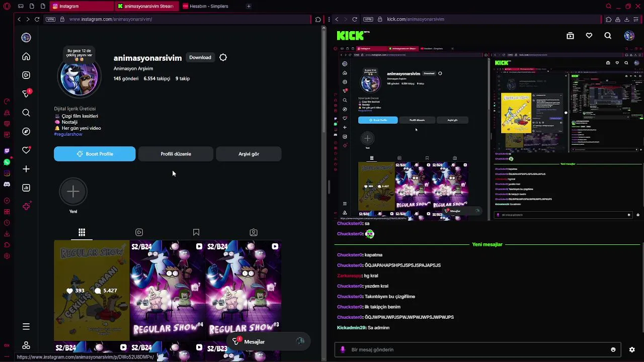644x362 pixels.
Task: Select the Saved bookmark tab on profile
Action: coord(196,232)
